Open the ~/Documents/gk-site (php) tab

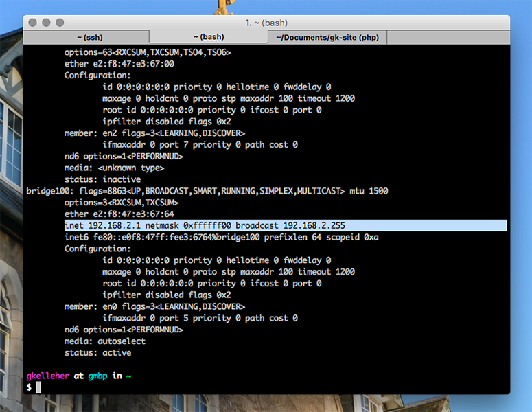327,37
